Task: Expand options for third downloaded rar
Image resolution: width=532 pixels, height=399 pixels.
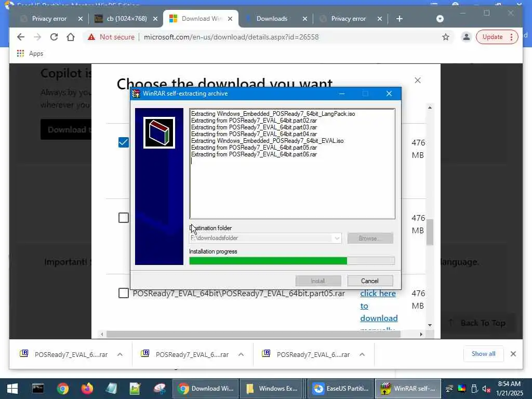Action: [x=362, y=354]
